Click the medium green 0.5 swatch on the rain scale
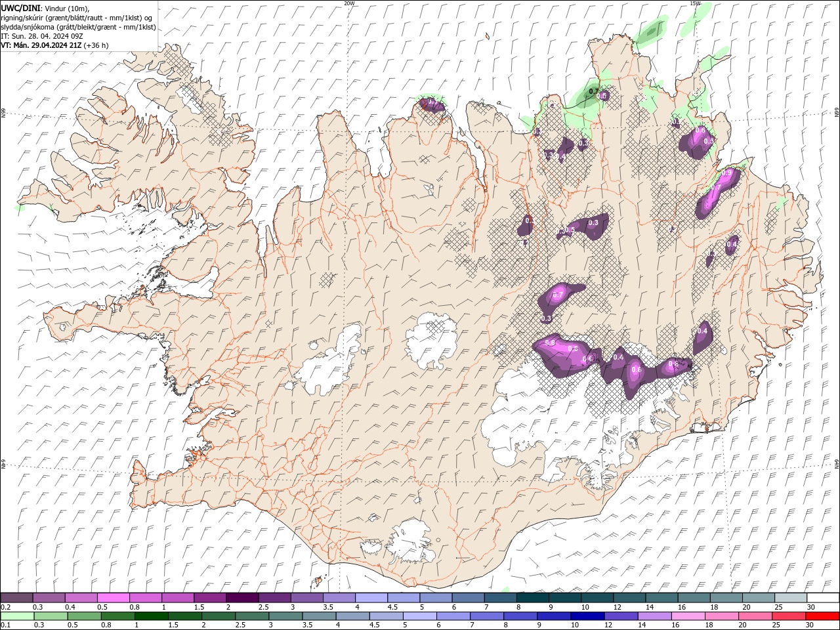 (85, 616)
